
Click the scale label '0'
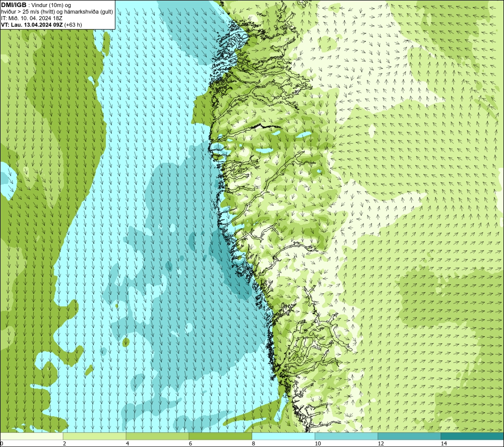pyautogui.click(x=2, y=443)
